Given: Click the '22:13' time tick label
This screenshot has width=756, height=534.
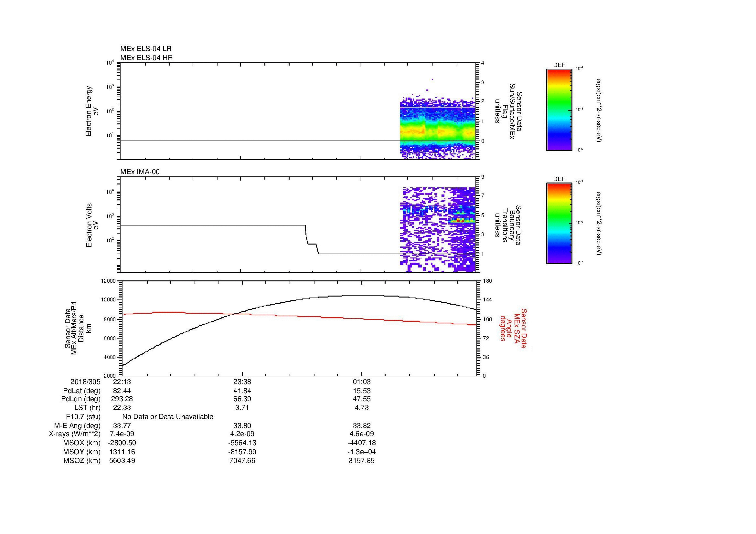Looking at the screenshot, I should [122, 382].
